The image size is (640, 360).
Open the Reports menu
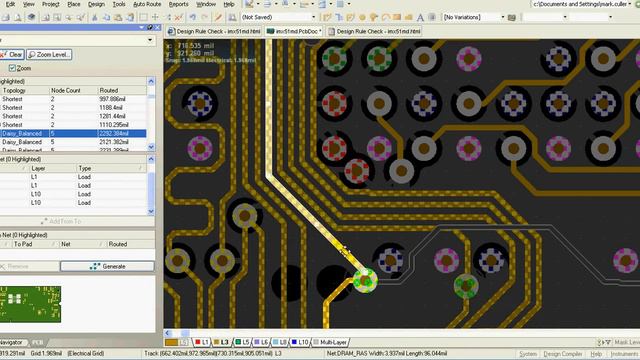pyautogui.click(x=178, y=4)
